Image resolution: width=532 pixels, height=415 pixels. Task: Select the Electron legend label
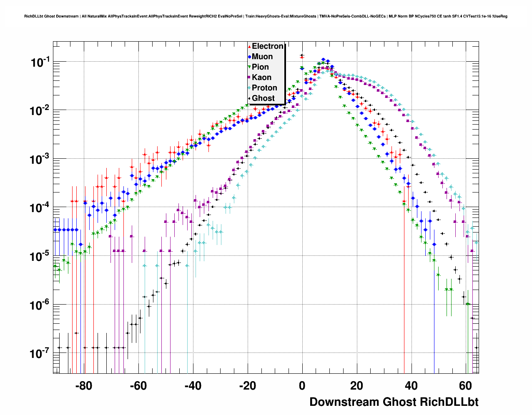[x=268, y=46]
